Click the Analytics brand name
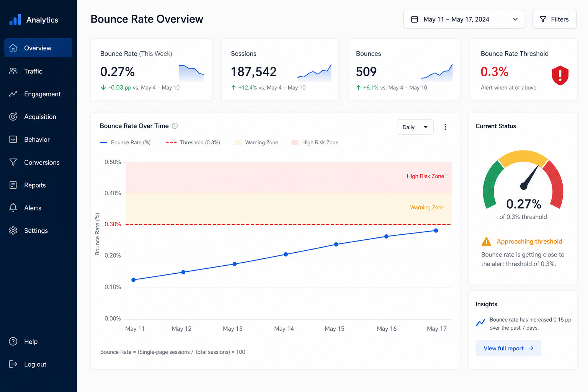The height and width of the screenshot is (392, 588). tap(42, 20)
